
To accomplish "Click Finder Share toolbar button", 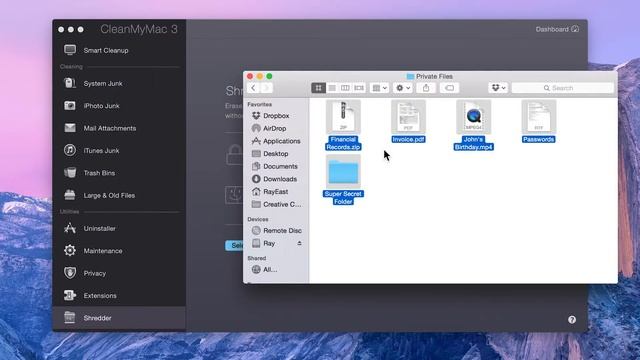I will (x=426, y=88).
